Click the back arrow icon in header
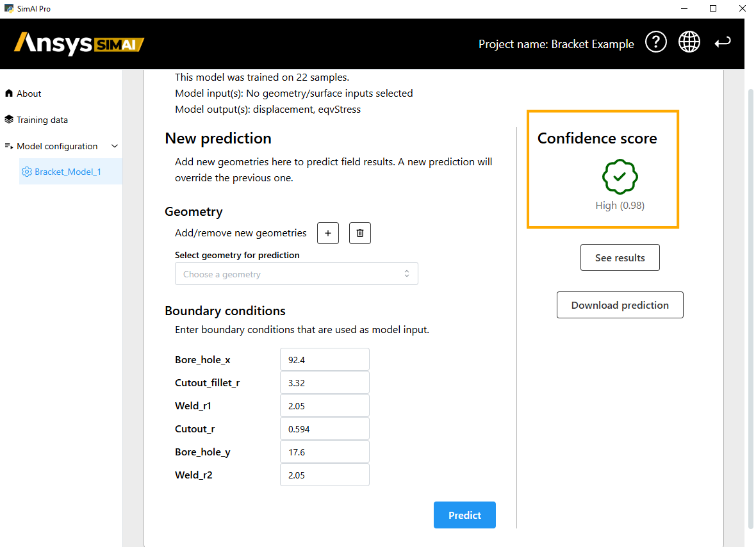 pyautogui.click(x=723, y=42)
